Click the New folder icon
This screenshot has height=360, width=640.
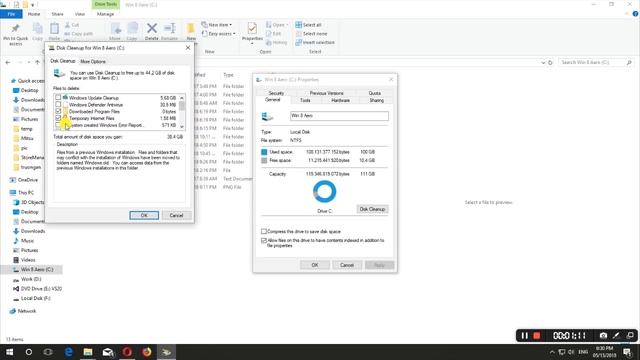[x=191, y=28]
